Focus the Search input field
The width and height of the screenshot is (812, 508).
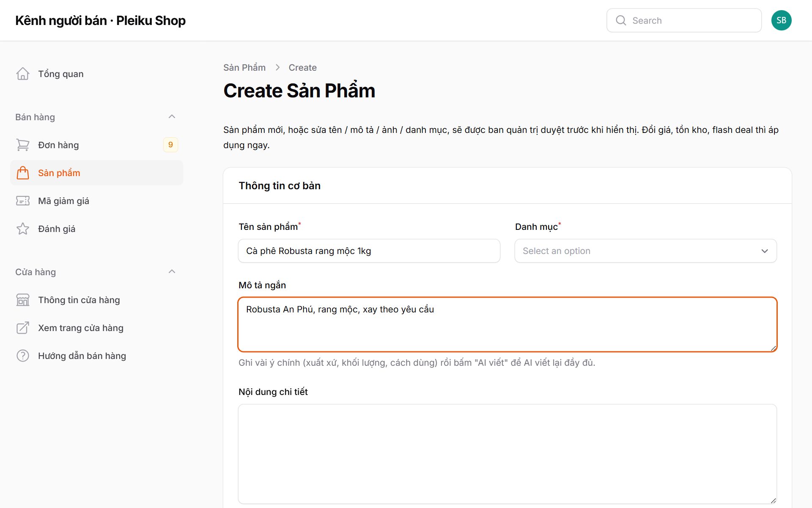click(684, 20)
